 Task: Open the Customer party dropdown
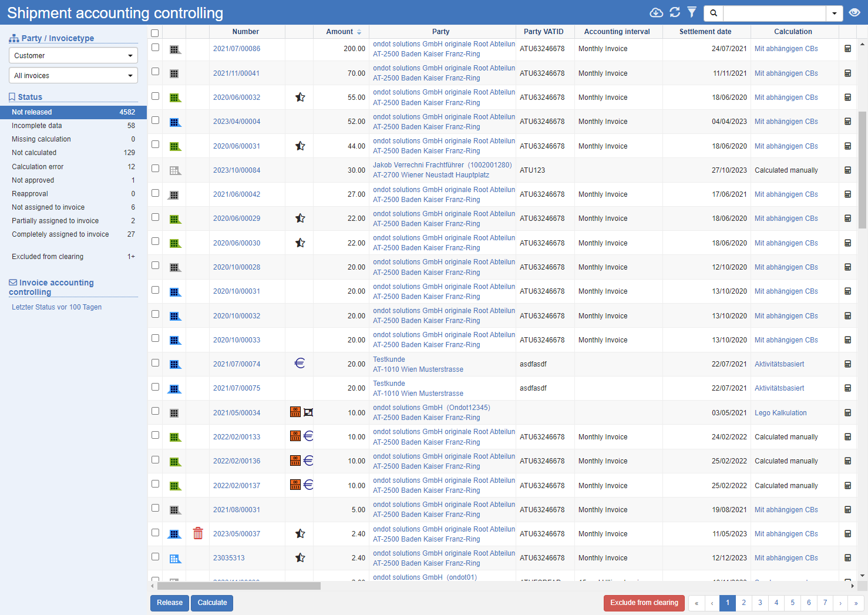coord(73,55)
